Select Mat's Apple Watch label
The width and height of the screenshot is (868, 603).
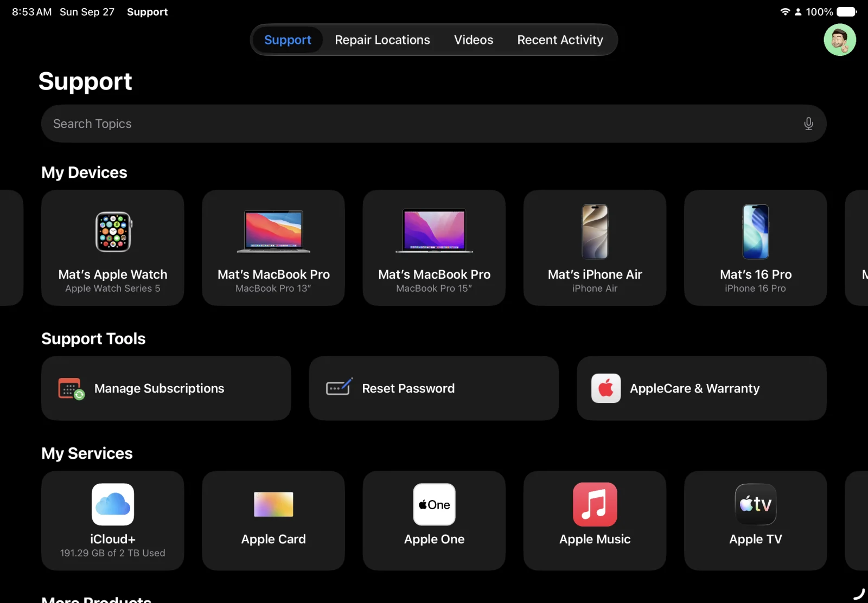coord(113,274)
